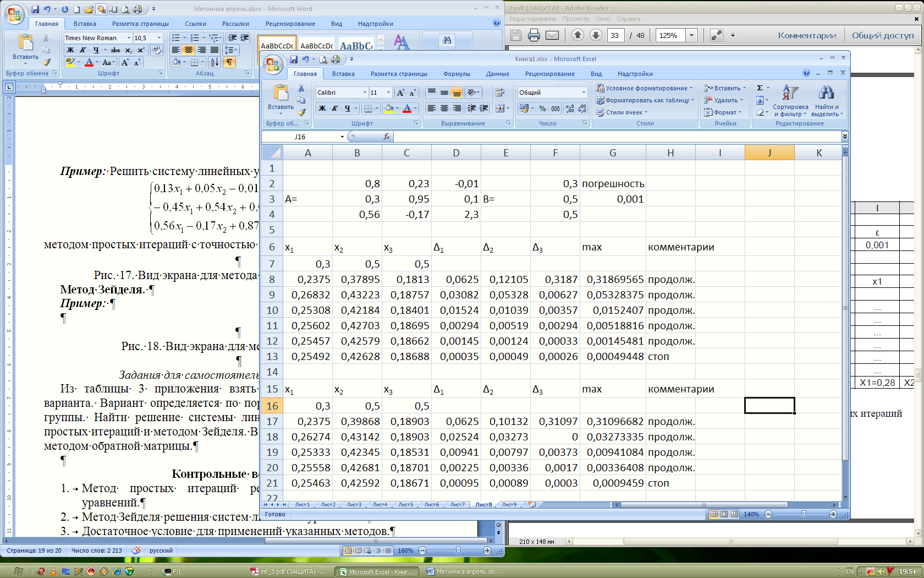Click the print icon in Adobe Reader
Viewport: 924px width, 578px height.
click(533, 35)
